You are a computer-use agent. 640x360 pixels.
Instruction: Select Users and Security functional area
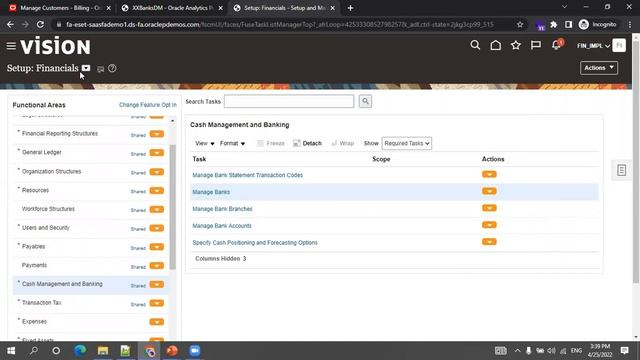[46, 228]
